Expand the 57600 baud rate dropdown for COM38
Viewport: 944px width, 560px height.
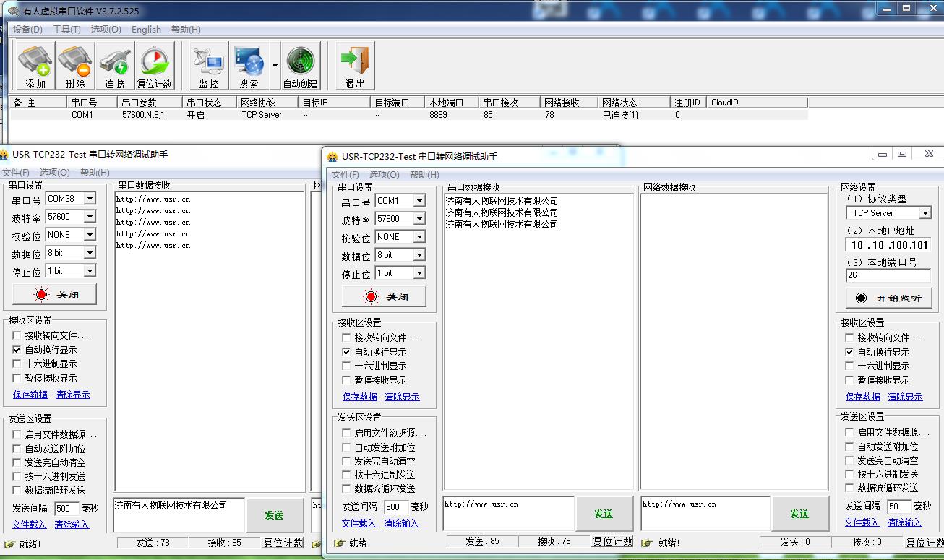(x=90, y=217)
